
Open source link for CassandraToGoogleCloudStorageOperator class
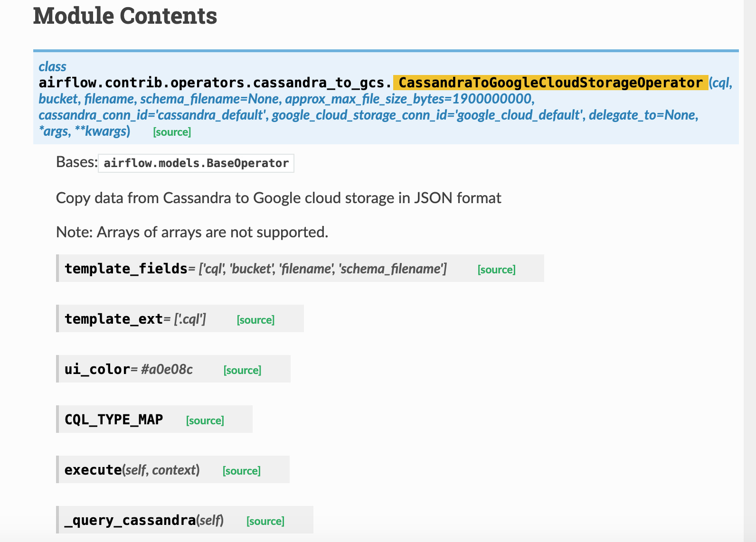pyautogui.click(x=172, y=132)
